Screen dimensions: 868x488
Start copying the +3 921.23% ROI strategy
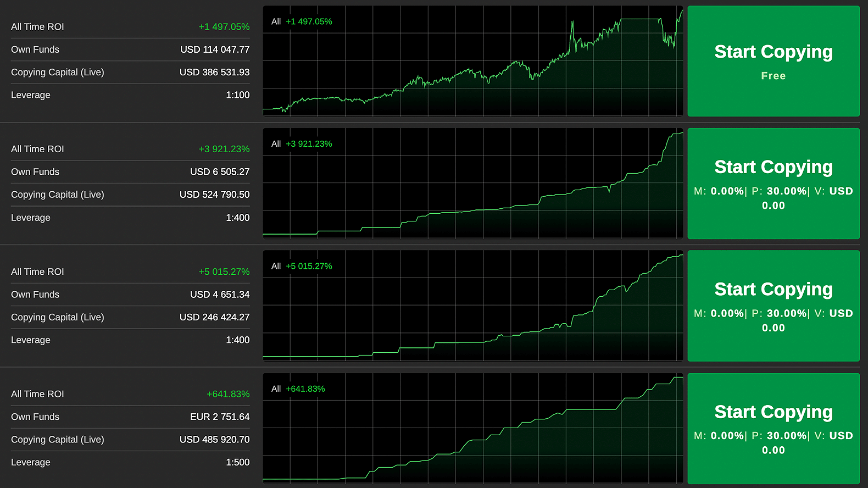tap(774, 184)
